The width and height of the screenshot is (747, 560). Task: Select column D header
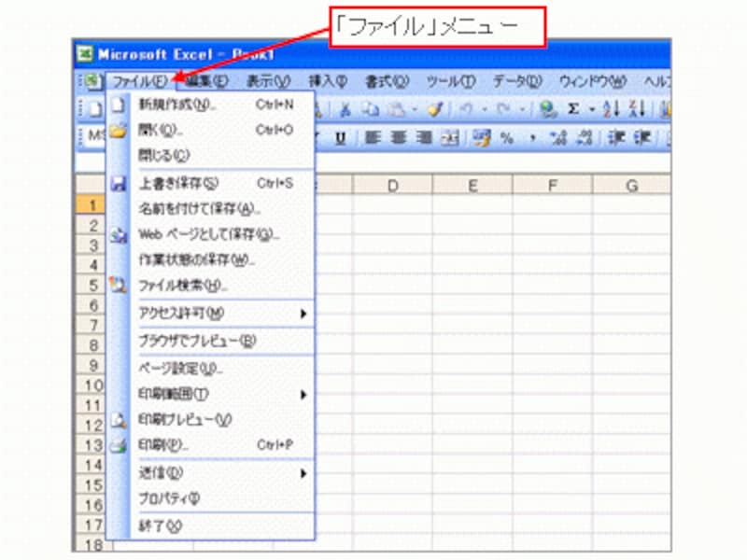coord(392,185)
